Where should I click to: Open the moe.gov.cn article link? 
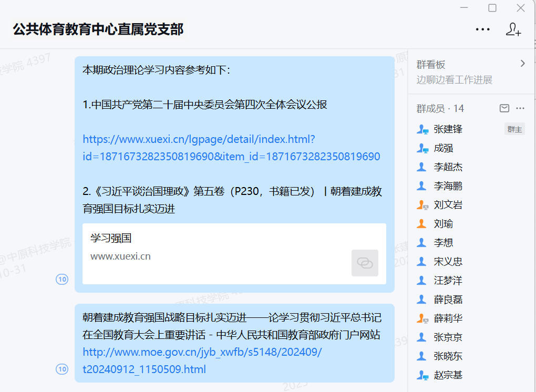pyautogui.click(x=202, y=360)
